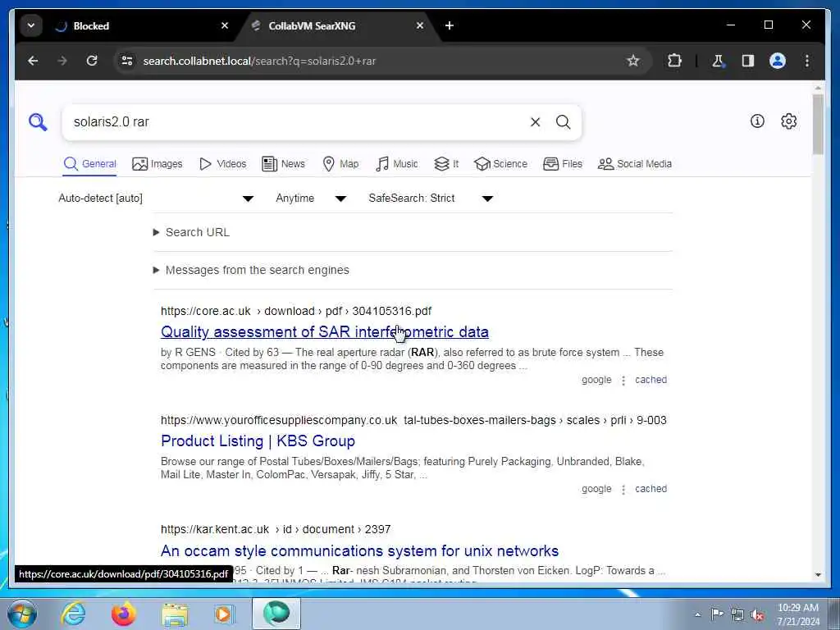The width and height of the screenshot is (840, 630).
Task: Reload the current page
Action: pos(92,61)
